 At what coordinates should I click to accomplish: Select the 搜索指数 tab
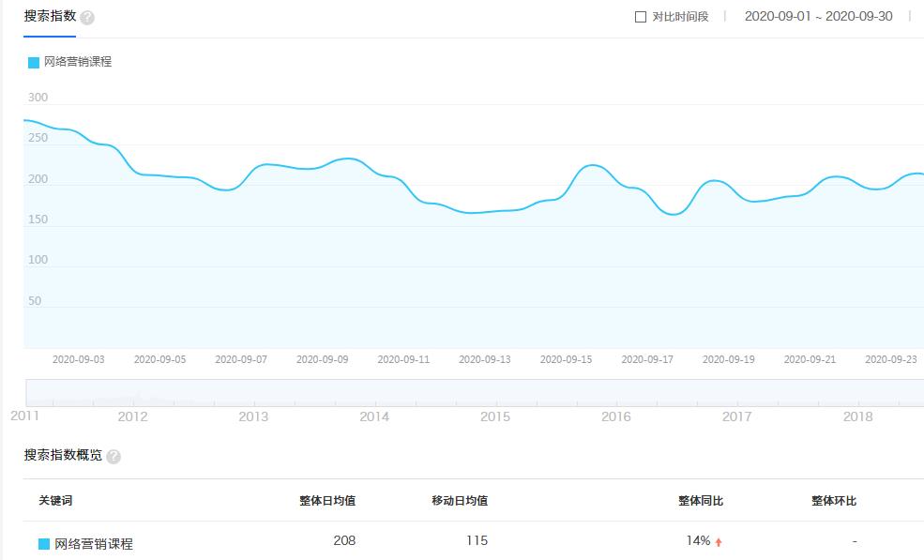pos(50,17)
